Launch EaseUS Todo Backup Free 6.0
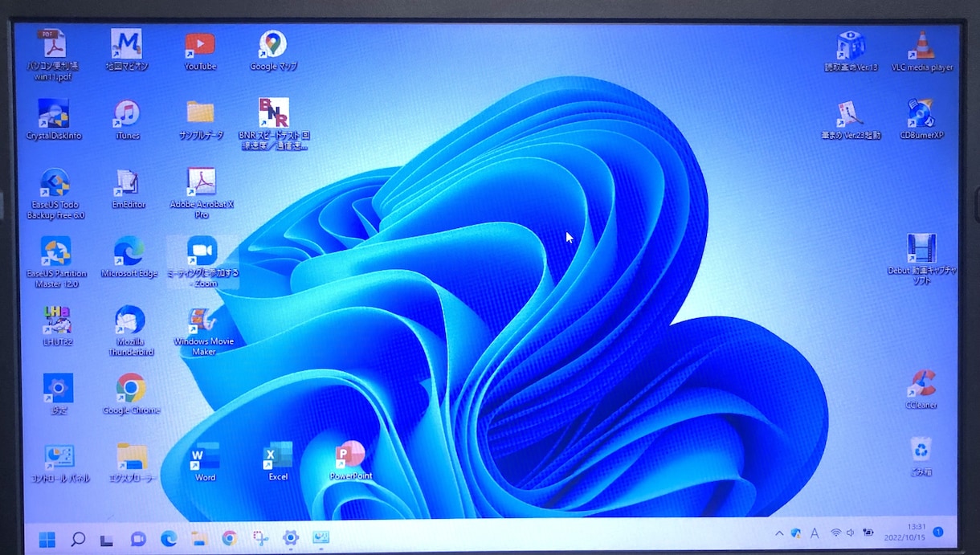Screen dimensions: 980x555 pyautogui.click(x=55, y=194)
